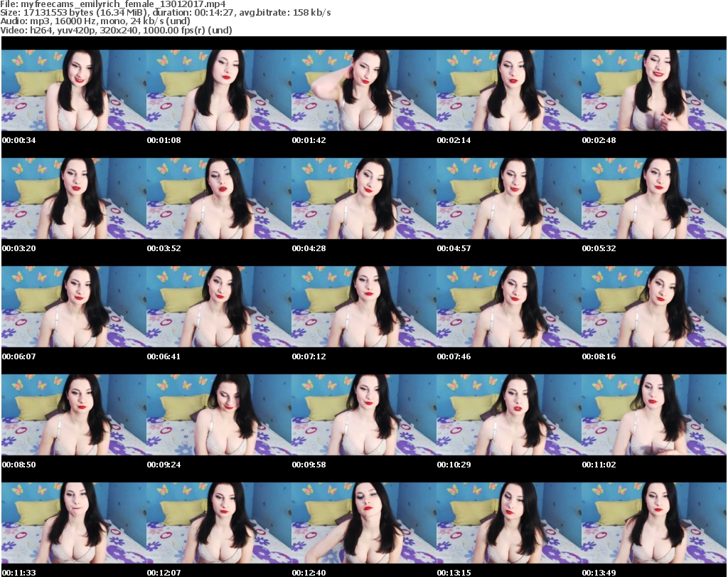Viewport: 728px width, 577px height.
Task: Select the thumbnail frame stamped 00:11:33
Action: 74,523
